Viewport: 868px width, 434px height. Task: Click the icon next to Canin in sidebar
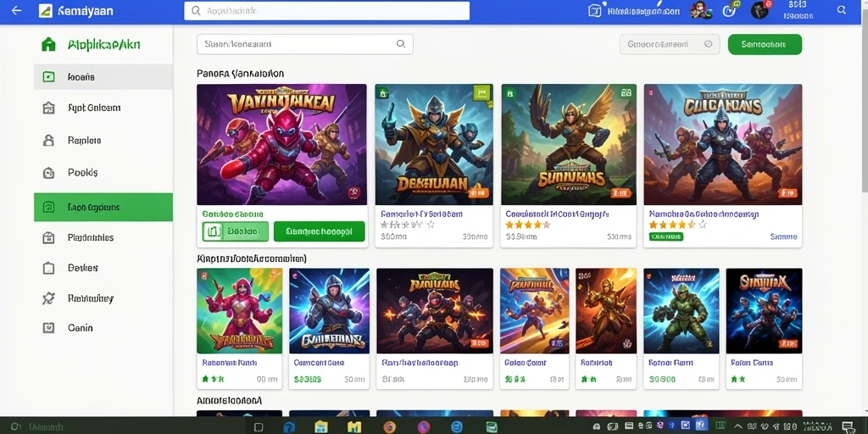(x=48, y=328)
